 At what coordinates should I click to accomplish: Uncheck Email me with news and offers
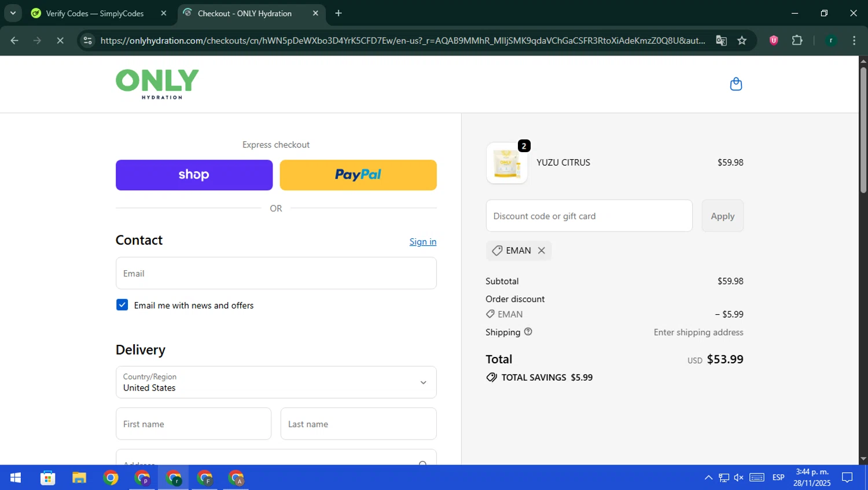point(122,305)
